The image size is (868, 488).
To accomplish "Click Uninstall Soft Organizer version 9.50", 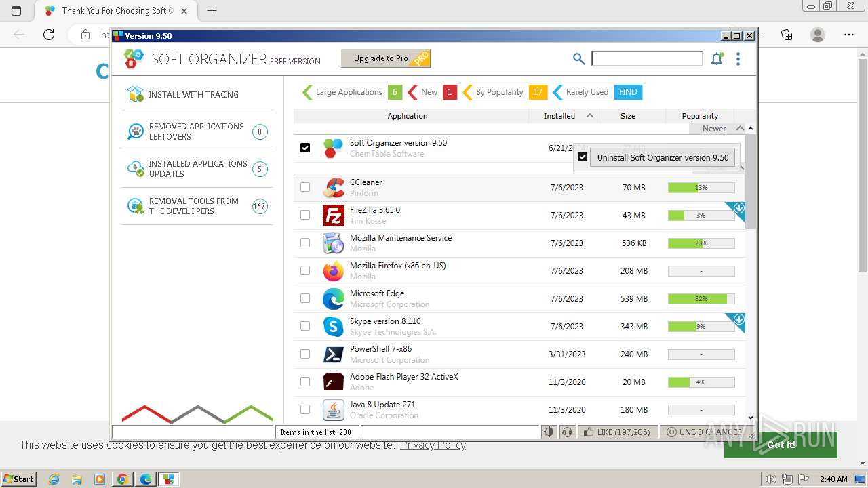I will coord(663,157).
